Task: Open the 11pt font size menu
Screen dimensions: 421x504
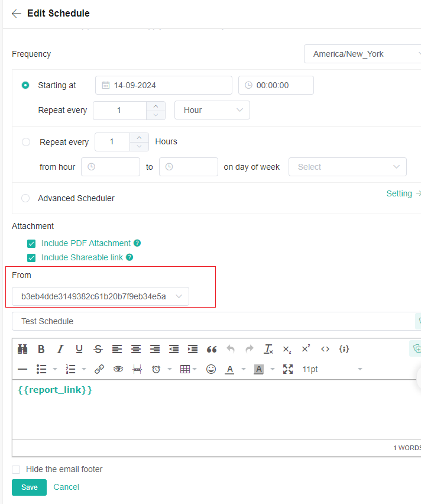Action: click(x=331, y=369)
